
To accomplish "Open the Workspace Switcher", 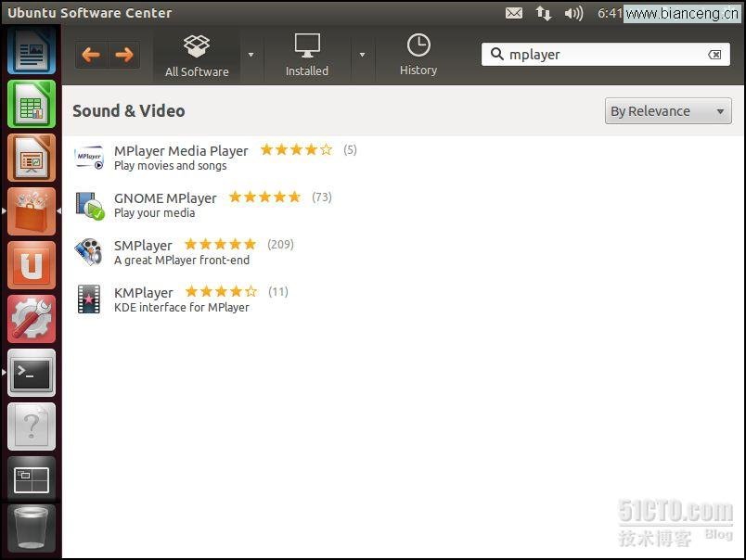I will point(32,480).
